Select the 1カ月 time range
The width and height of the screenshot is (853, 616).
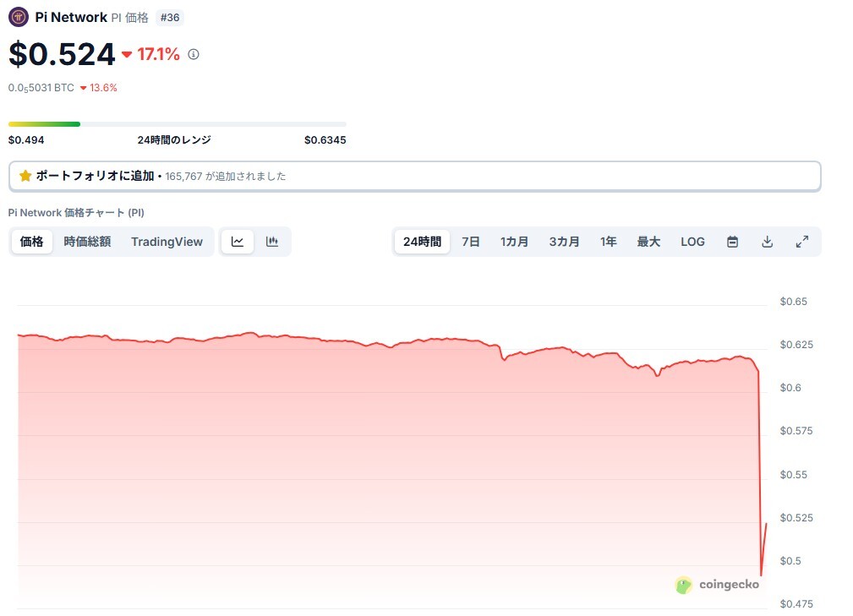514,242
